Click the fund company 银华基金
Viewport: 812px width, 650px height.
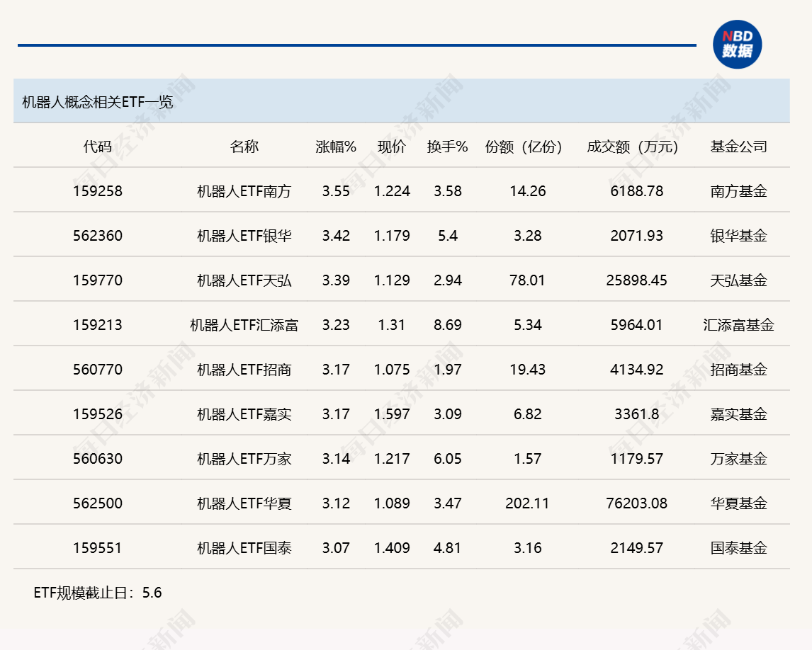[x=738, y=236]
